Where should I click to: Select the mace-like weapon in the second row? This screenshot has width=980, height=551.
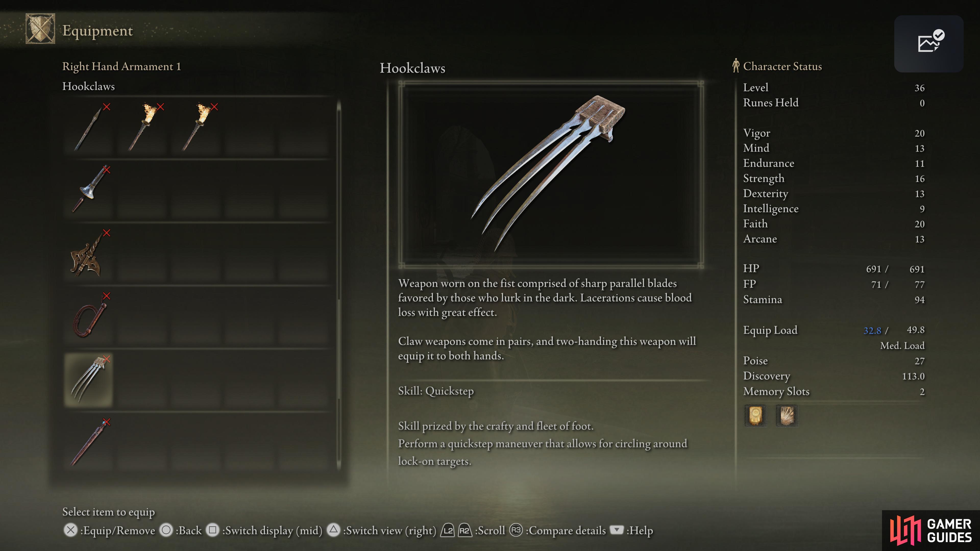click(89, 190)
